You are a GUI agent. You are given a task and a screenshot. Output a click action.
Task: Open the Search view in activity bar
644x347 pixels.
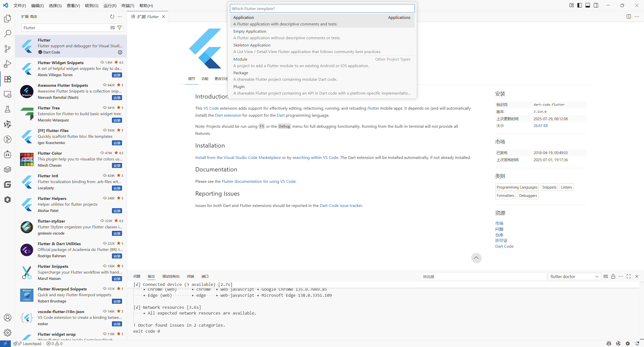click(x=8, y=34)
